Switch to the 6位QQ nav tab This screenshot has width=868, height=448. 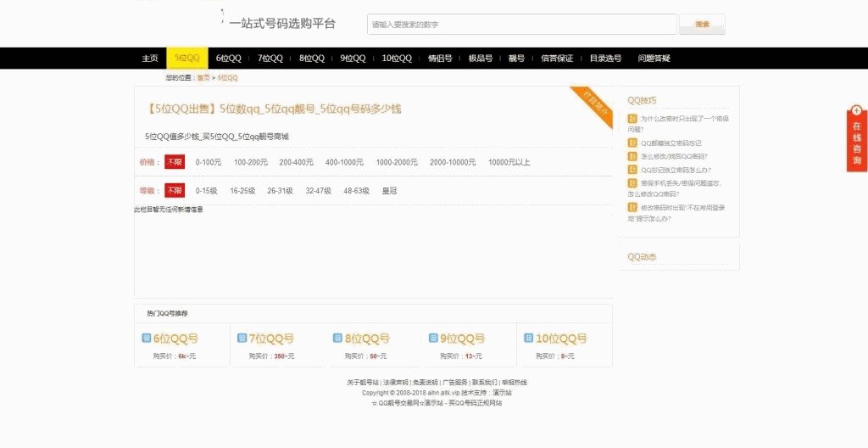[229, 59]
